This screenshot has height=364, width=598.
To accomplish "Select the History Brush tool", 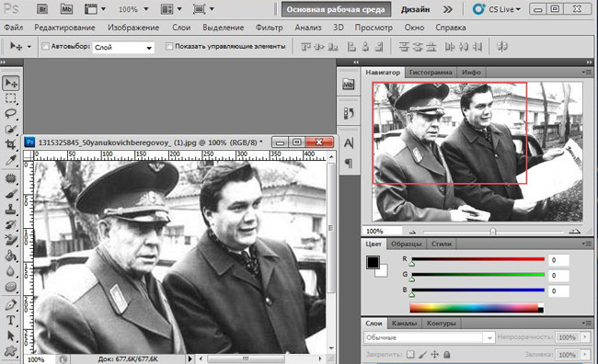I will [11, 225].
